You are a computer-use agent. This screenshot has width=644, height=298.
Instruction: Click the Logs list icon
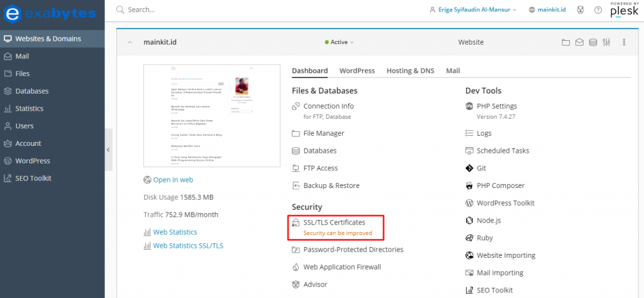click(469, 133)
